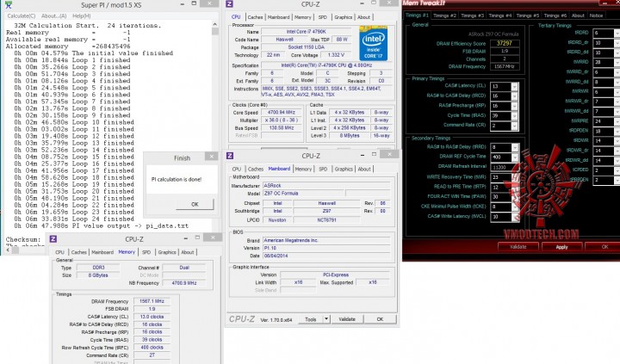Click the tWRPRE tertiary timing field
Image resolution: width=620 pixels, height=364 pixels.
point(606,121)
